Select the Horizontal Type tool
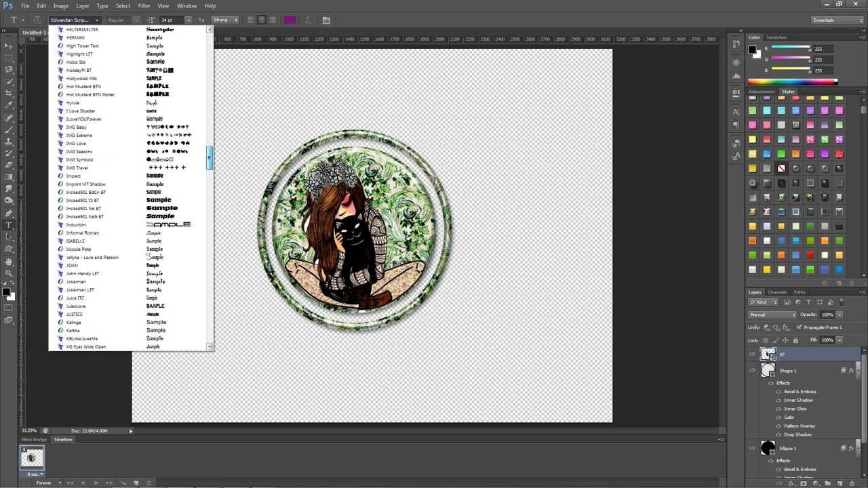This screenshot has height=488, width=868. click(9, 225)
